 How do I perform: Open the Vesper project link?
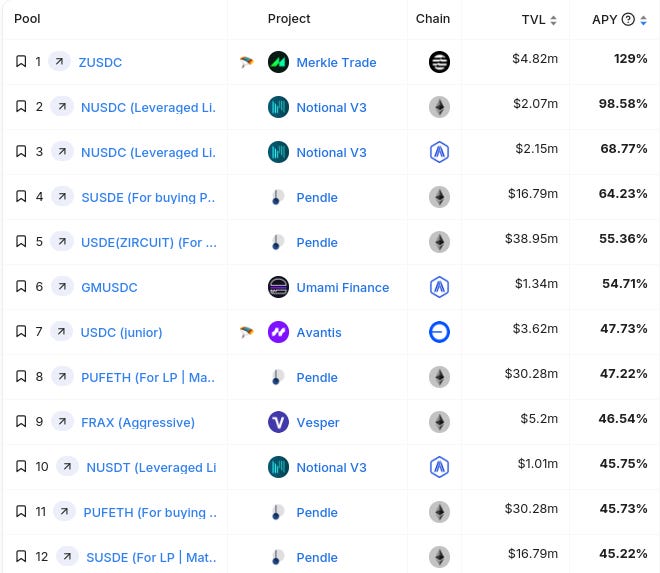tap(318, 423)
